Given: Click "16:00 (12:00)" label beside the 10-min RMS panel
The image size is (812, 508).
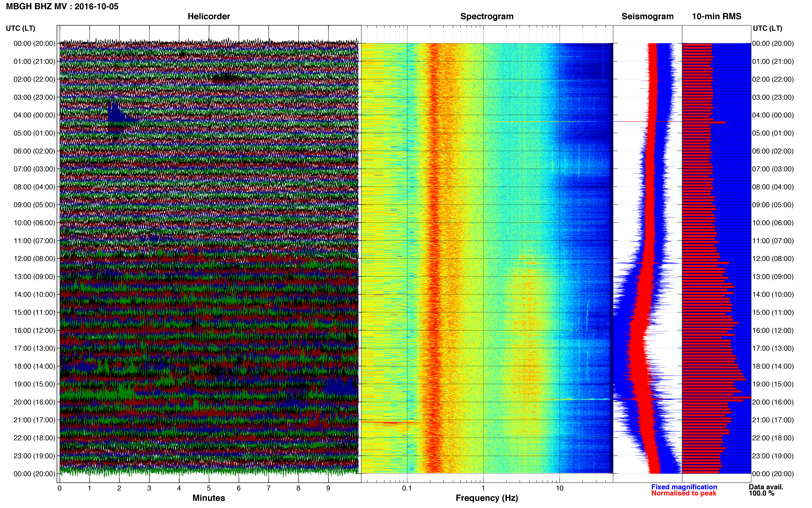Looking at the screenshot, I should coord(773,331).
